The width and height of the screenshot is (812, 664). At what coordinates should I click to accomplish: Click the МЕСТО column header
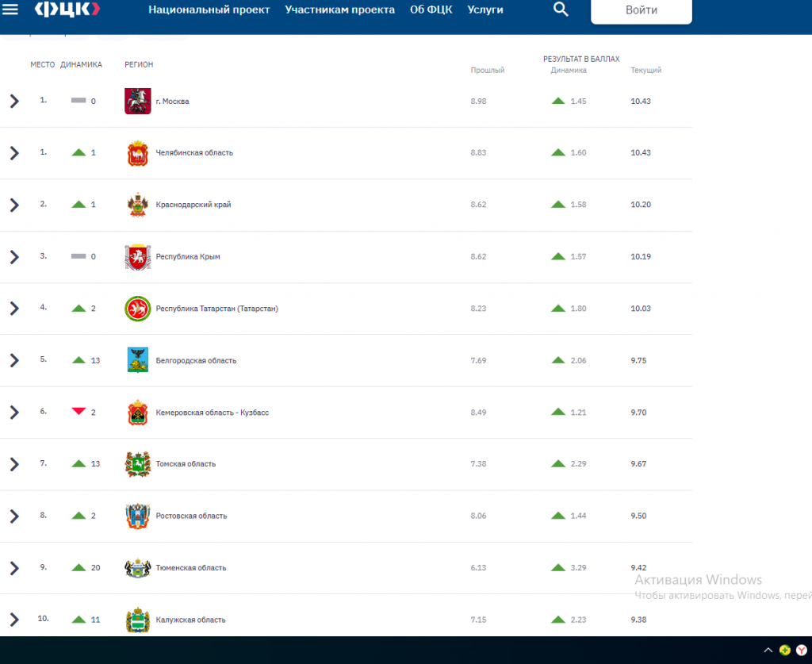[43, 65]
